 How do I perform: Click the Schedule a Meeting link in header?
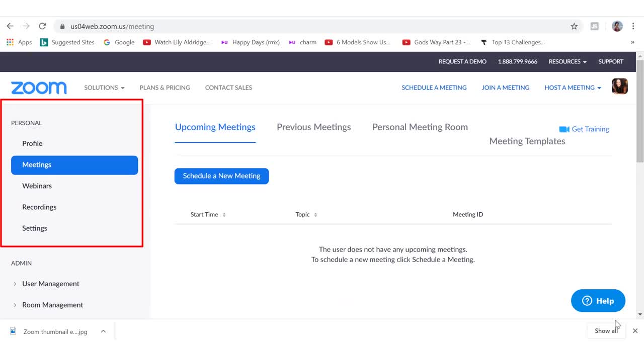(434, 88)
